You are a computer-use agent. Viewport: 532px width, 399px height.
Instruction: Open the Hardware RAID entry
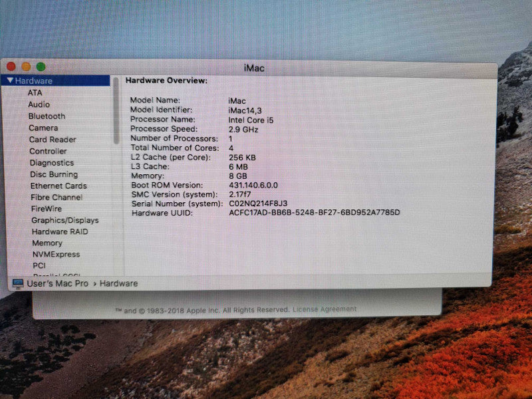point(60,231)
